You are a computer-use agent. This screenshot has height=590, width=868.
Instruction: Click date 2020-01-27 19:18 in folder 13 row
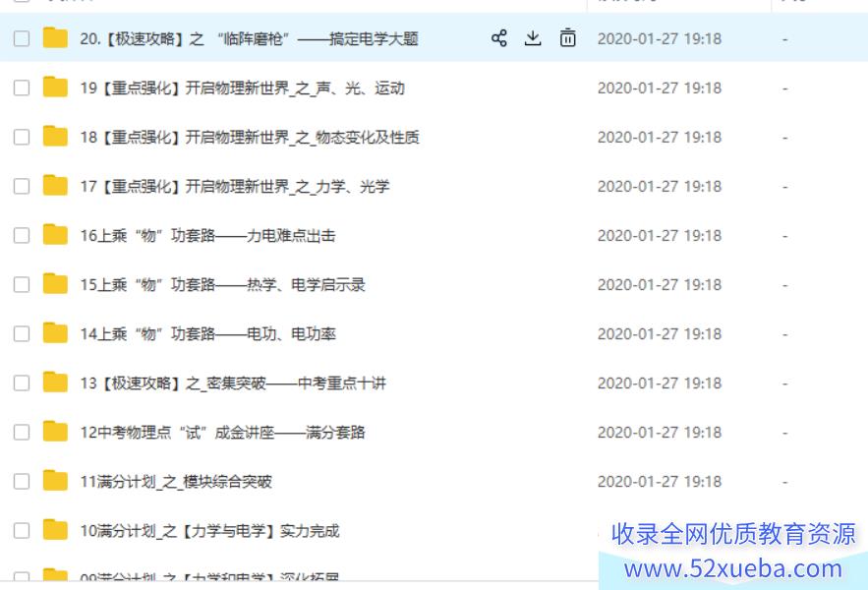660,383
